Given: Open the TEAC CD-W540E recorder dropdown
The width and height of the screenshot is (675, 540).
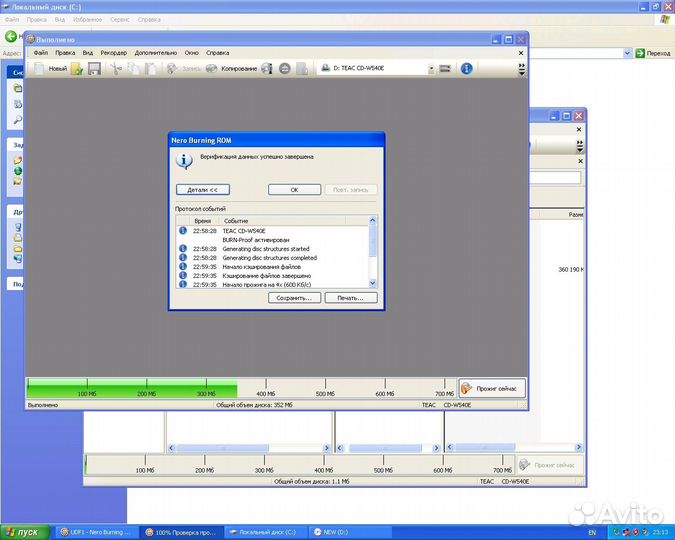Looking at the screenshot, I should coord(431,69).
